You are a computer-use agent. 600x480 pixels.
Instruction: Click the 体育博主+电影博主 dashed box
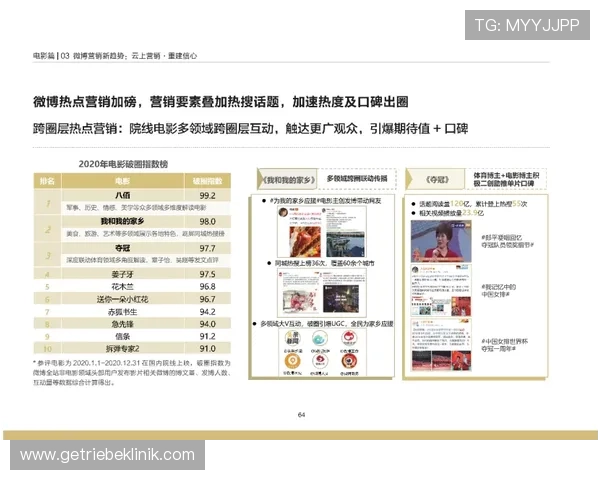(506, 179)
